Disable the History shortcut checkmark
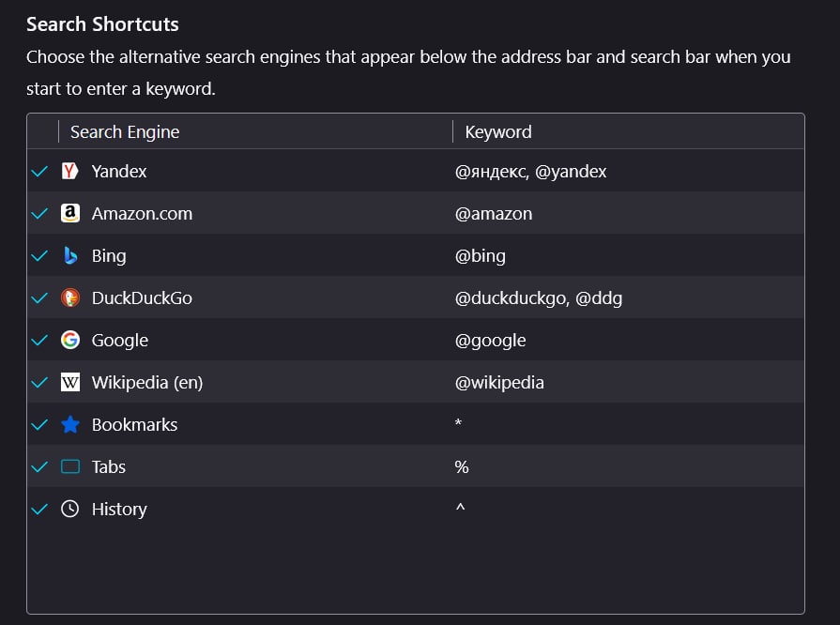Image resolution: width=840 pixels, height=625 pixels. point(39,510)
